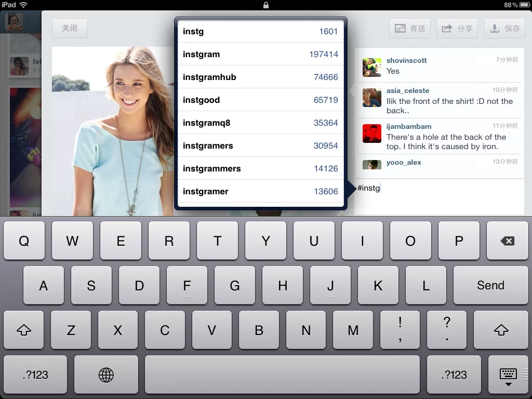The image size is (532, 399).
Task: Tap the left .?123 key
Action: (x=35, y=375)
